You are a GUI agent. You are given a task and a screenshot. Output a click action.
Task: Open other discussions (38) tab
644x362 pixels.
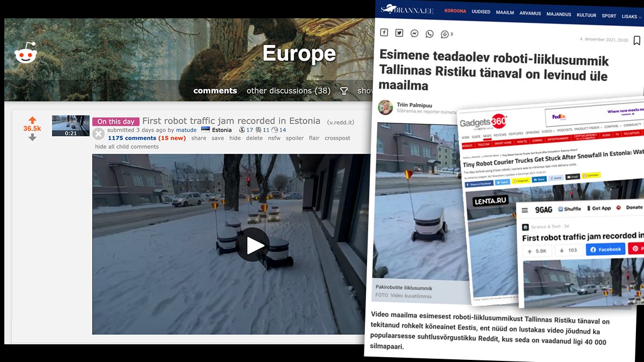click(x=288, y=91)
